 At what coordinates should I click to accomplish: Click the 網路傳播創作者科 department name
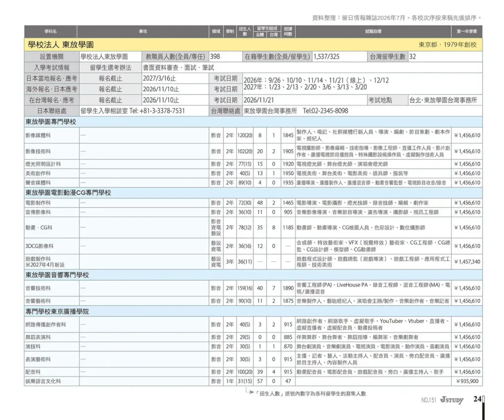(46, 324)
